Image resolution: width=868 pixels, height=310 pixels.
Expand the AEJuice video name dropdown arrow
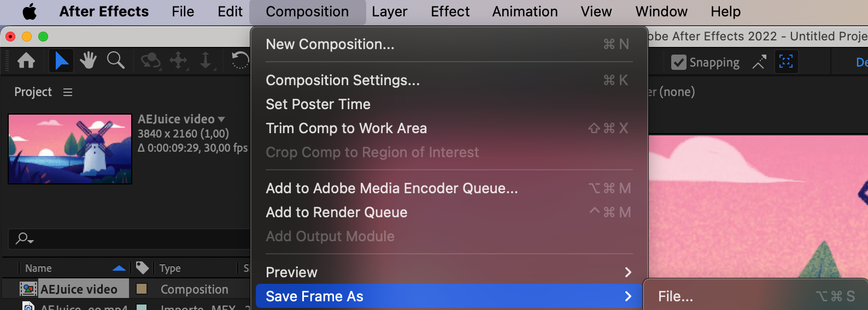click(x=221, y=119)
